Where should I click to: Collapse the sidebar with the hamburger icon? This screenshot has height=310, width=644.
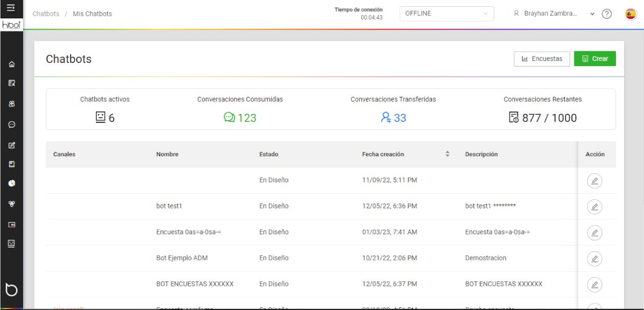click(11, 8)
